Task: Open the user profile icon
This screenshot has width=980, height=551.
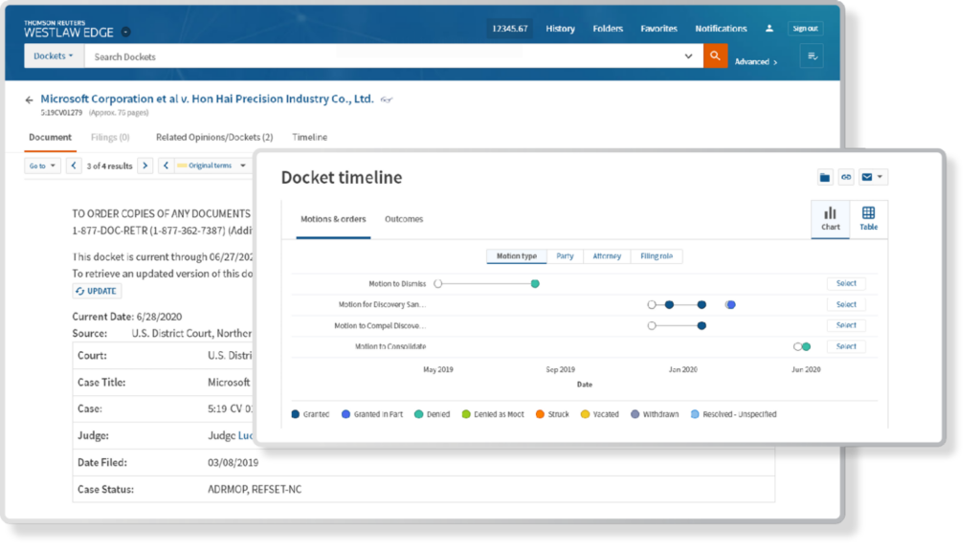Action: pyautogui.click(x=769, y=28)
